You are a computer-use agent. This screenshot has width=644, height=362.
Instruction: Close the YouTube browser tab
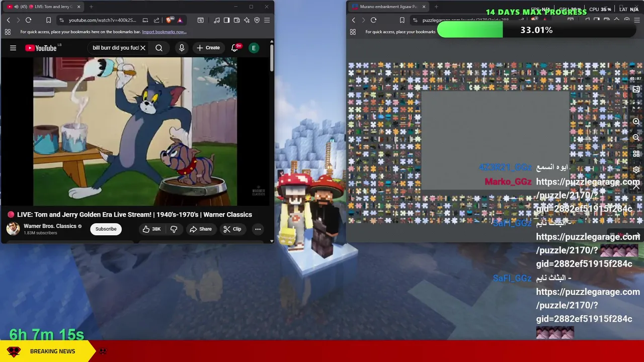[x=78, y=7]
